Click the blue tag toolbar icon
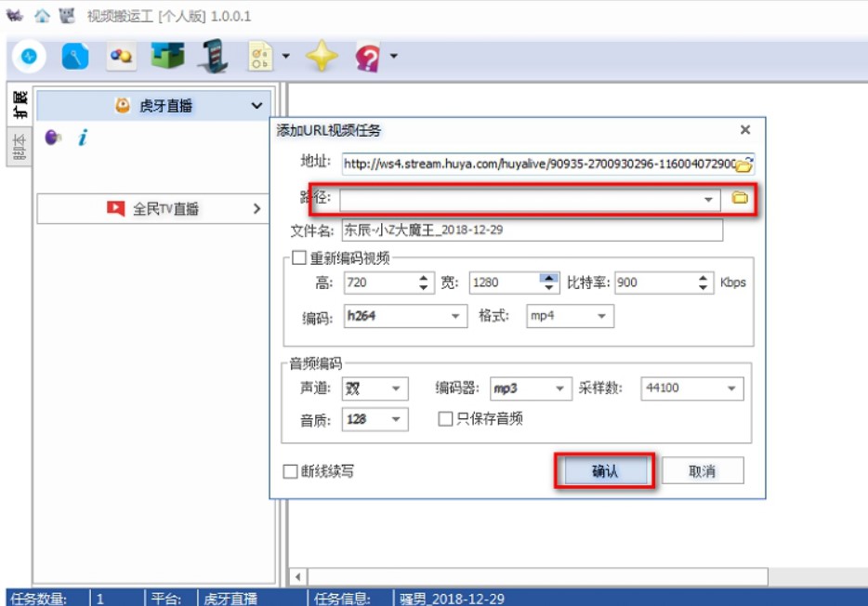Screen dimensions: 868x606 point(75,56)
